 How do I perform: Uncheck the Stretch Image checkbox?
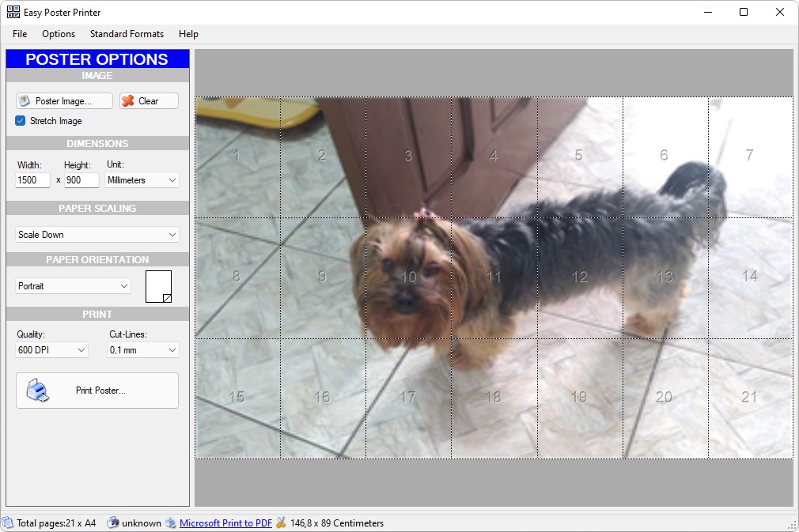click(21, 121)
